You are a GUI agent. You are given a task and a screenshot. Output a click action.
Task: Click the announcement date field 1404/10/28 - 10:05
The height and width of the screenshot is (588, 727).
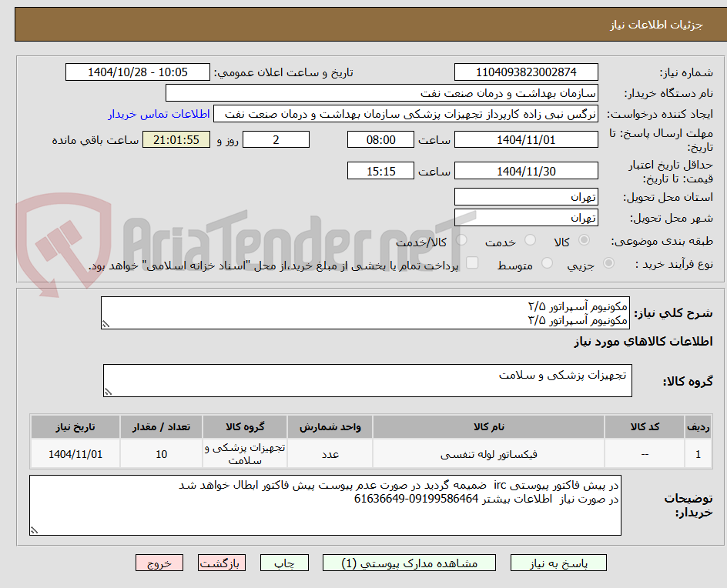[138, 72]
